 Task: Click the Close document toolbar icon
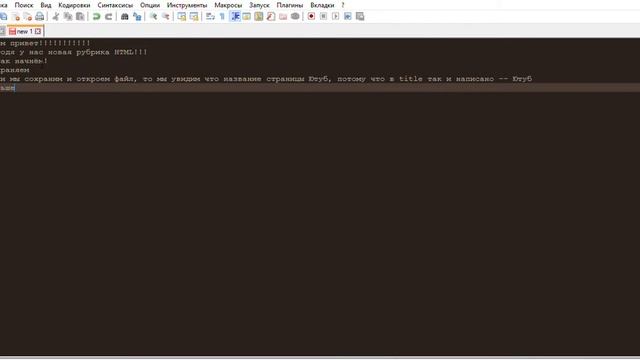(16, 16)
